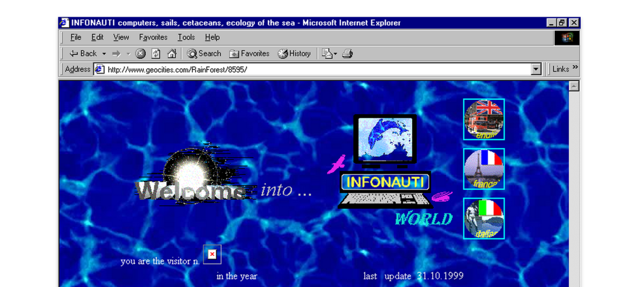
Task: Click the Forward arrow button
Action: click(x=116, y=54)
